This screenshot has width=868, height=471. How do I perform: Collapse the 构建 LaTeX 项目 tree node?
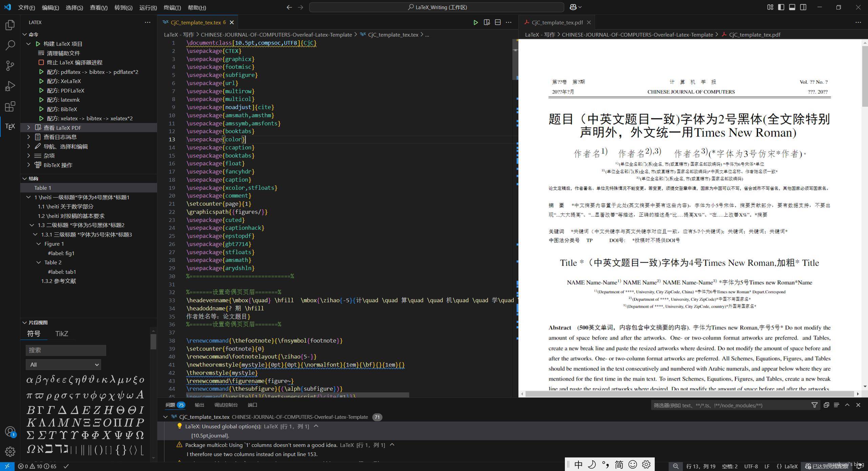click(x=29, y=44)
